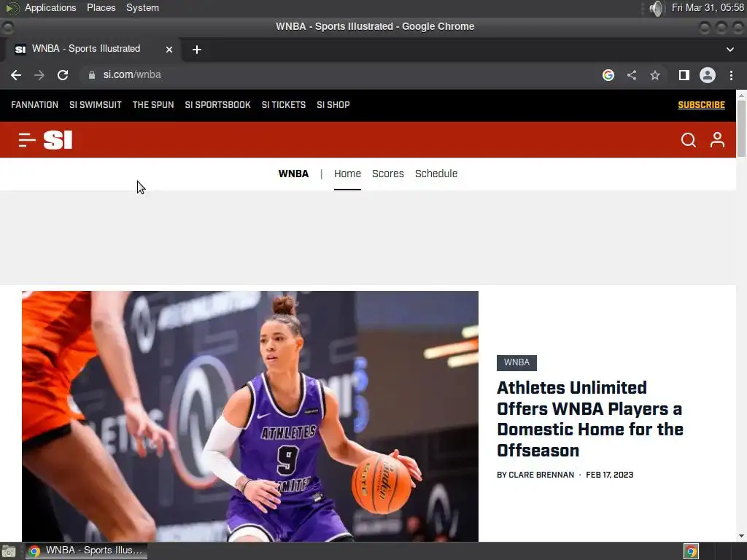Viewport: 747px width, 560px height.
Task: Click the Chrome icon in system tray
Action: (692, 551)
